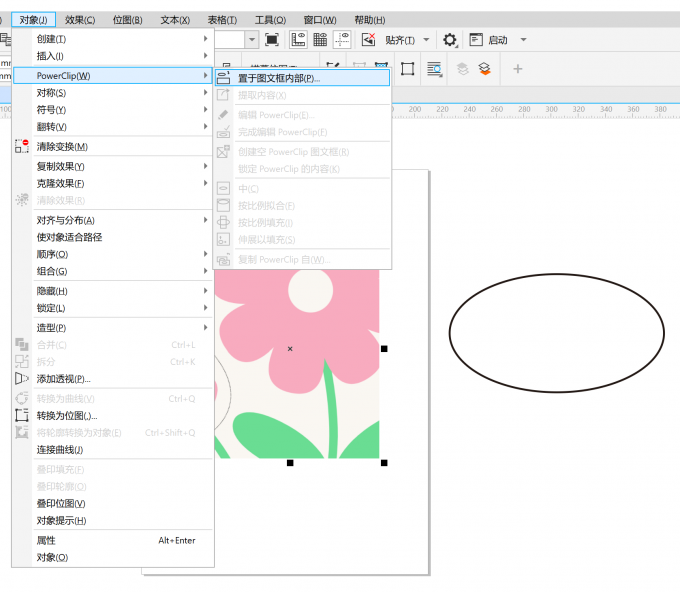Image resolution: width=680 pixels, height=592 pixels.
Task: Click the 启动 launcher button
Action: coord(489,40)
